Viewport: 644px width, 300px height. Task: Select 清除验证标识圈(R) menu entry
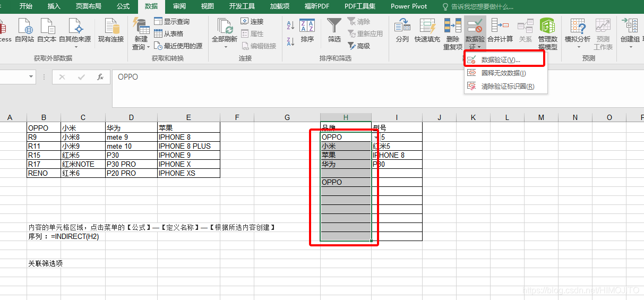[505, 86]
